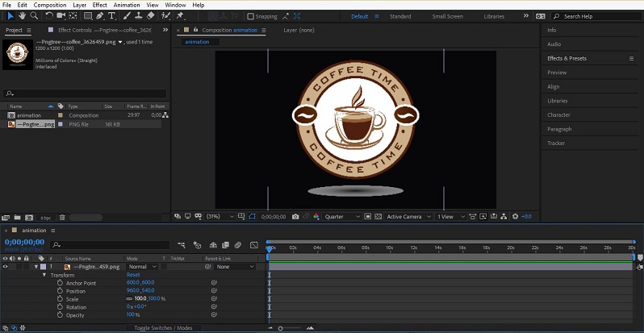Collapse the Transform property group
644x333 pixels.
pyautogui.click(x=44, y=275)
